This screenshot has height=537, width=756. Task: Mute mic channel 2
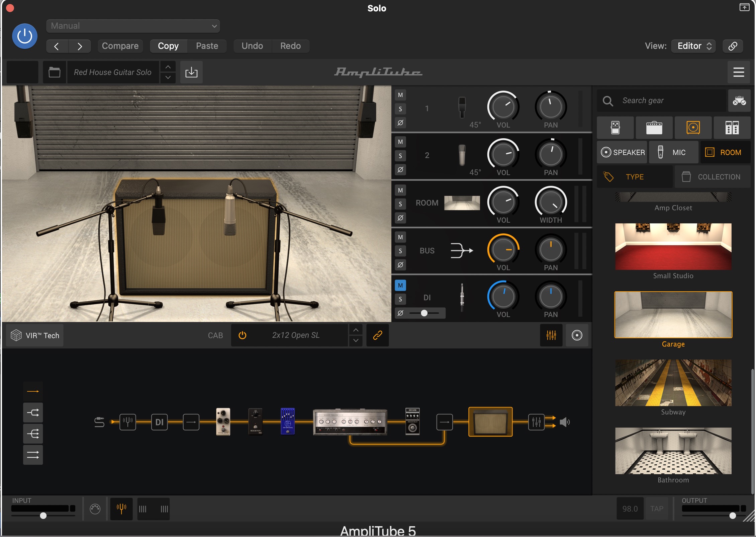coord(400,142)
